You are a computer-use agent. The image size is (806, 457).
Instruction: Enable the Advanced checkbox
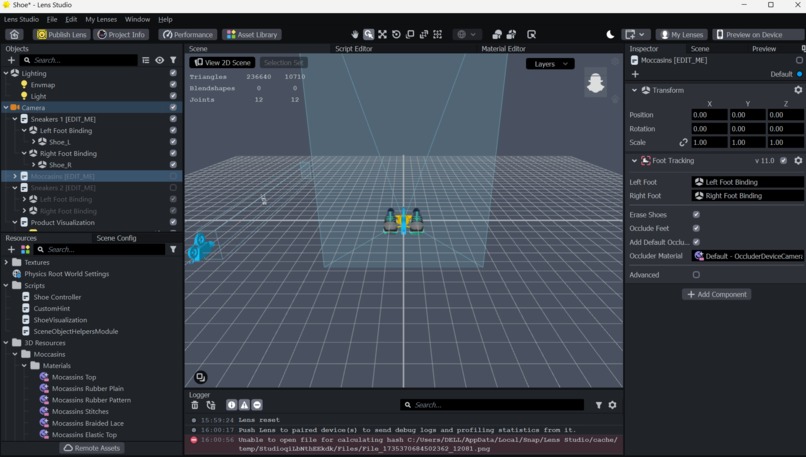click(x=696, y=275)
